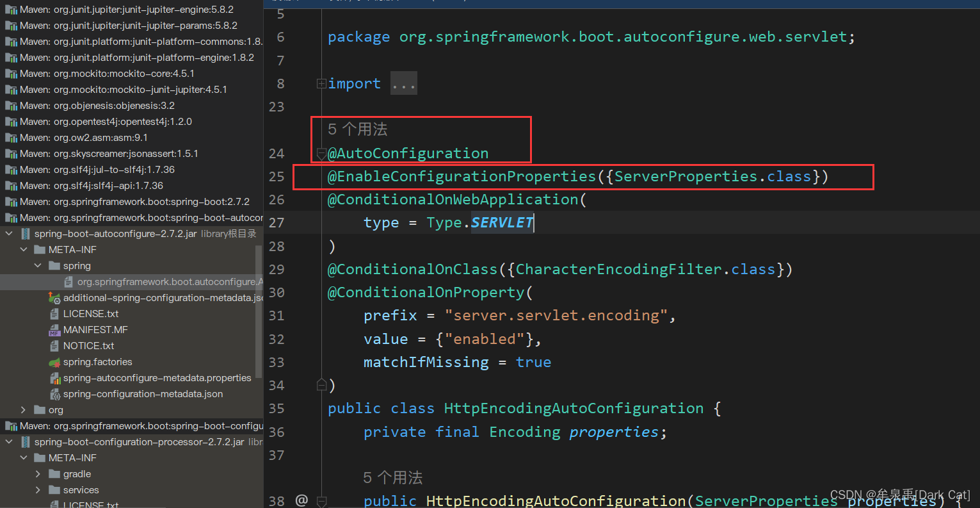Collapse META-INF under configuration-processor jar

[x=24, y=458]
